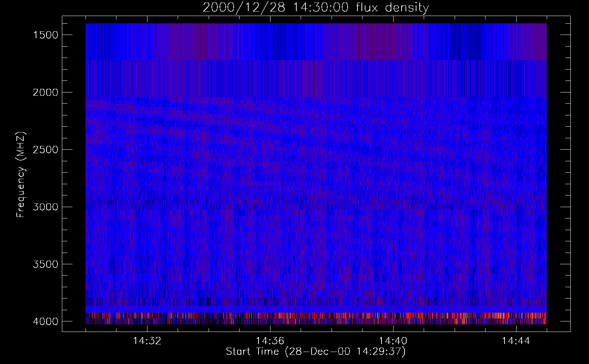Screen dimensions: 589x364
Task: Click the 2000 frequency tick label
Action: click(x=46, y=92)
